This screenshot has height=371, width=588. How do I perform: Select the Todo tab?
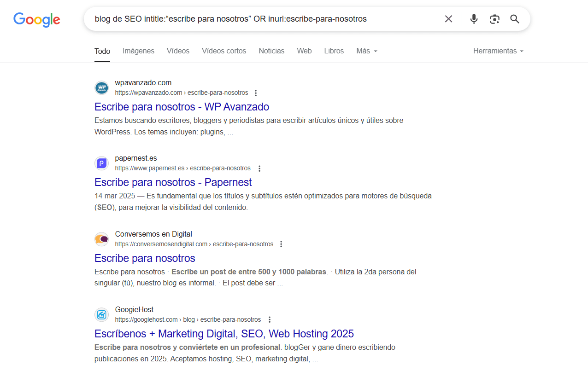(102, 51)
